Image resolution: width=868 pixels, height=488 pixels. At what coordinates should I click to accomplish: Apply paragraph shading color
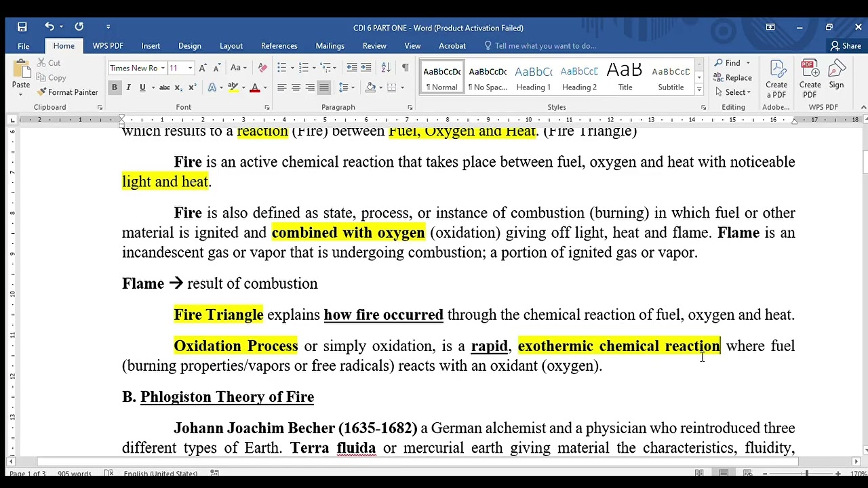pos(370,87)
